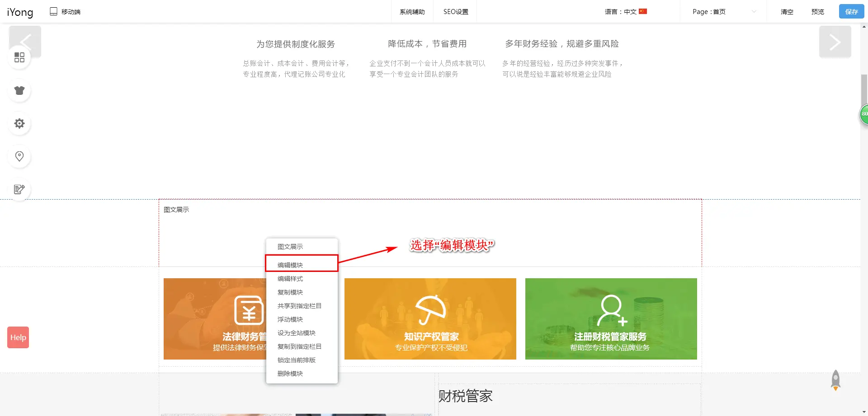This screenshot has height=416, width=868.
Task: Open the 语言 中文 language selector
Action: tap(626, 12)
